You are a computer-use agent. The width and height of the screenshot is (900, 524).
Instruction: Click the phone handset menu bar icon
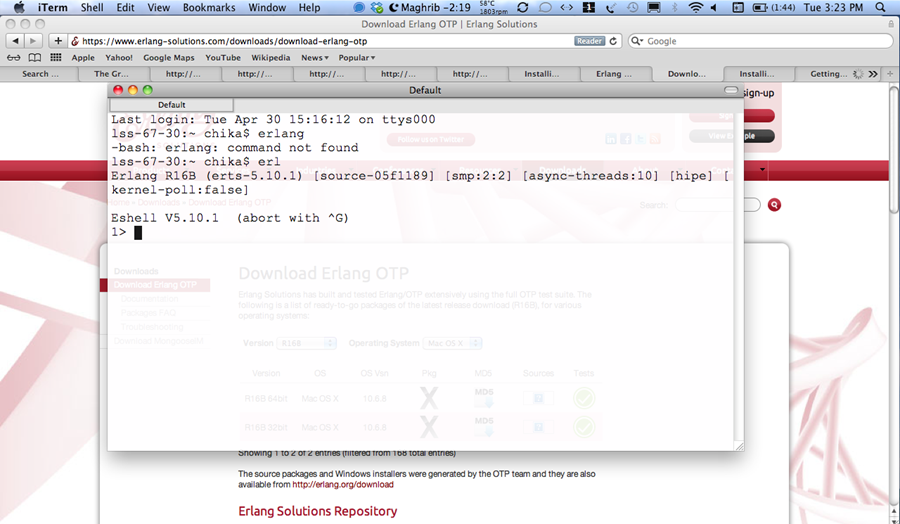[x=611, y=7]
